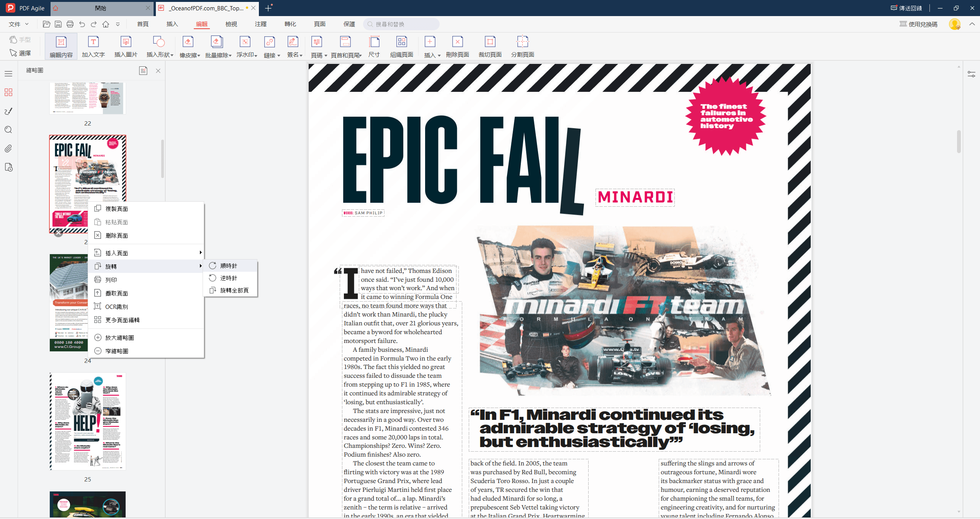The width and height of the screenshot is (980, 519).
Task: Expand the 浮水印 dropdown arrow
Action: tap(255, 55)
